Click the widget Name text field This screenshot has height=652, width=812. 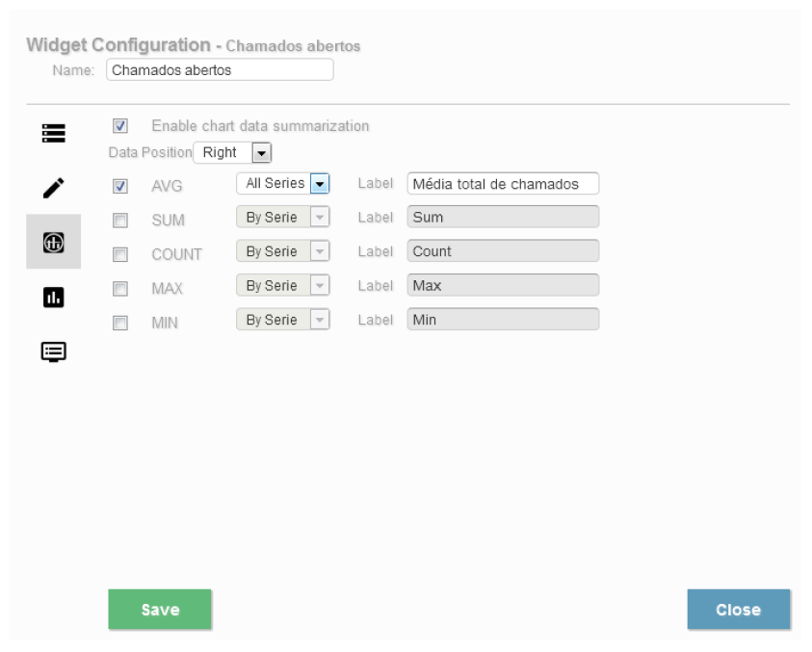(x=219, y=70)
